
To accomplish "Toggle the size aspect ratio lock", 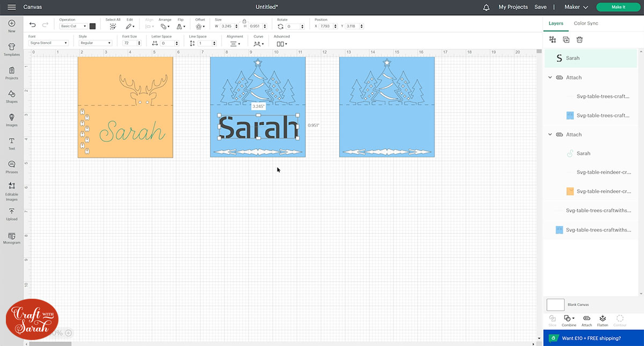I will point(244,21).
